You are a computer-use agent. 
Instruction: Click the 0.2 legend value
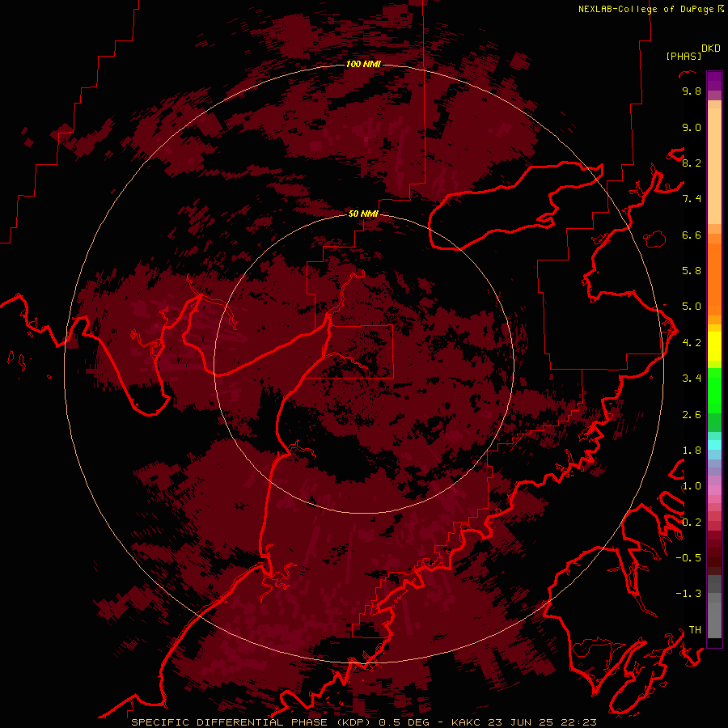pyautogui.click(x=692, y=523)
